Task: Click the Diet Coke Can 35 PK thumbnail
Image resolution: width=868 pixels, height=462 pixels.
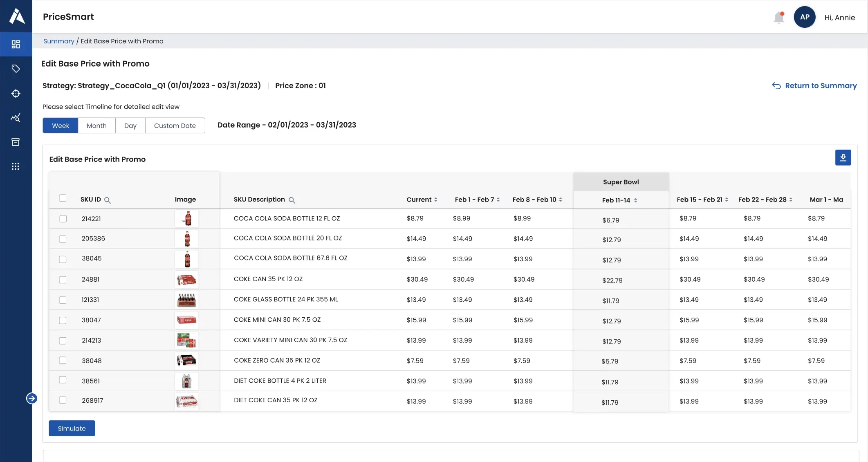Action: (187, 401)
